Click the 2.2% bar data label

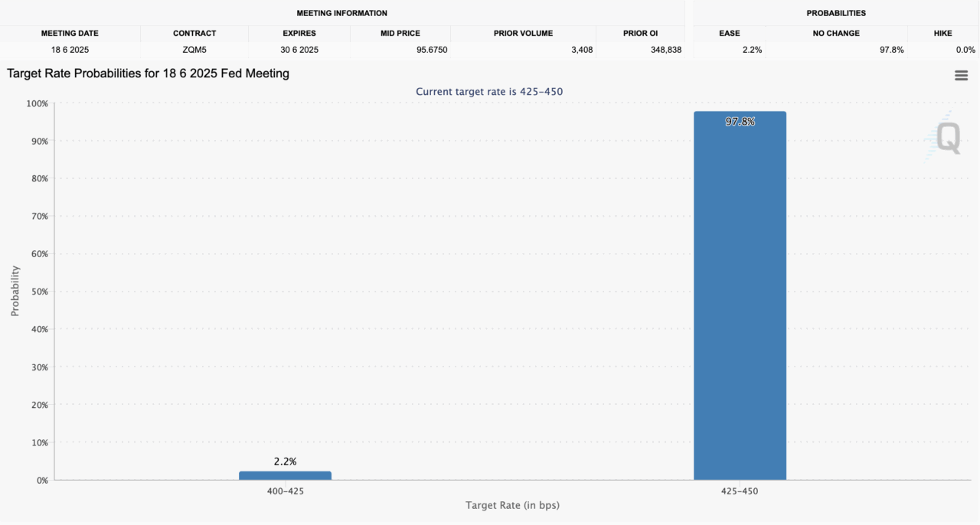[x=285, y=461]
